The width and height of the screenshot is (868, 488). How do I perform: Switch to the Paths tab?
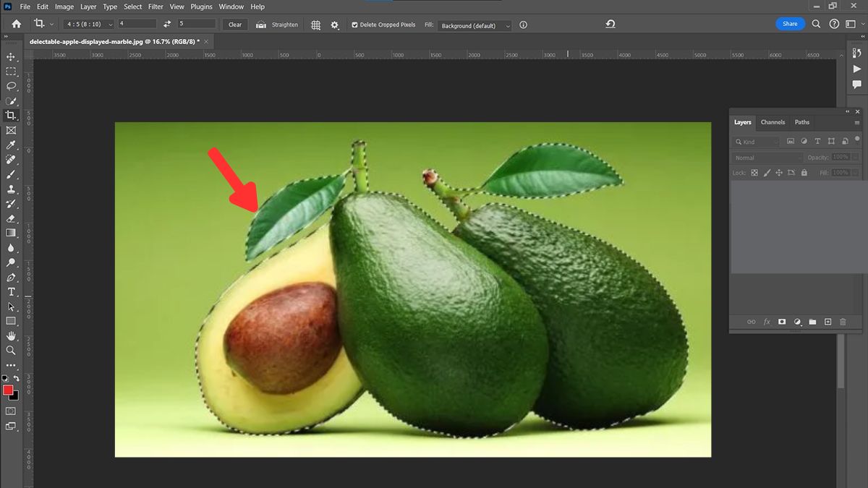click(x=802, y=122)
